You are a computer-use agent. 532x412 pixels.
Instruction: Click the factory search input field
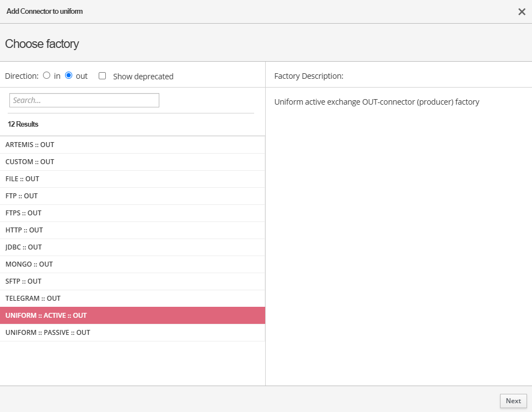84,100
